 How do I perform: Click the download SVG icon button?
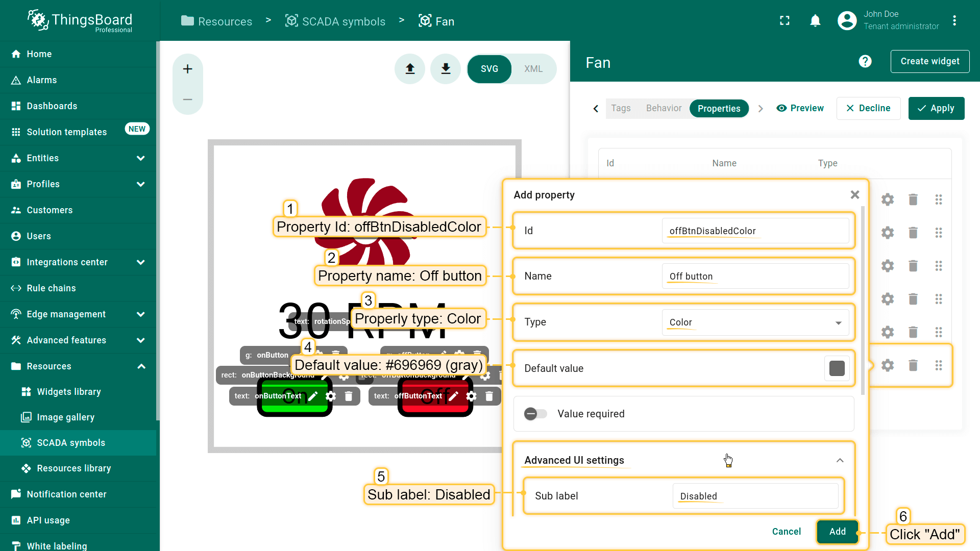(x=446, y=69)
